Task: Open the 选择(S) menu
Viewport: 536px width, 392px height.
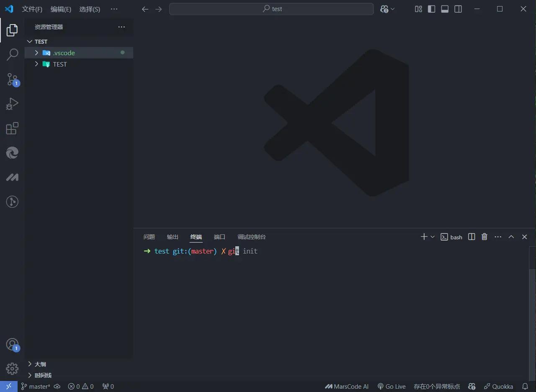Action: pos(90,9)
